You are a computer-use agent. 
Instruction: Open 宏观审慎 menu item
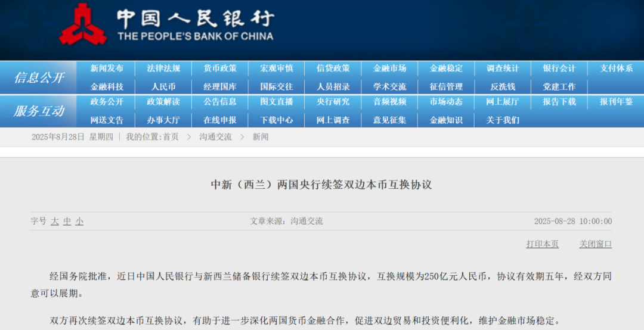pyautogui.click(x=277, y=69)
